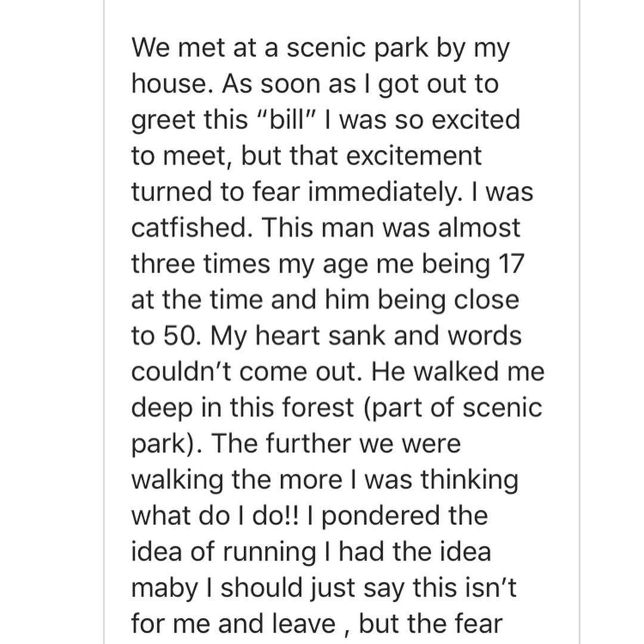Image resolution: width=644 pixels, height=644 pixels.
Task: Click the word "almost" in the paragraph
Action: (x=479, y=228)
